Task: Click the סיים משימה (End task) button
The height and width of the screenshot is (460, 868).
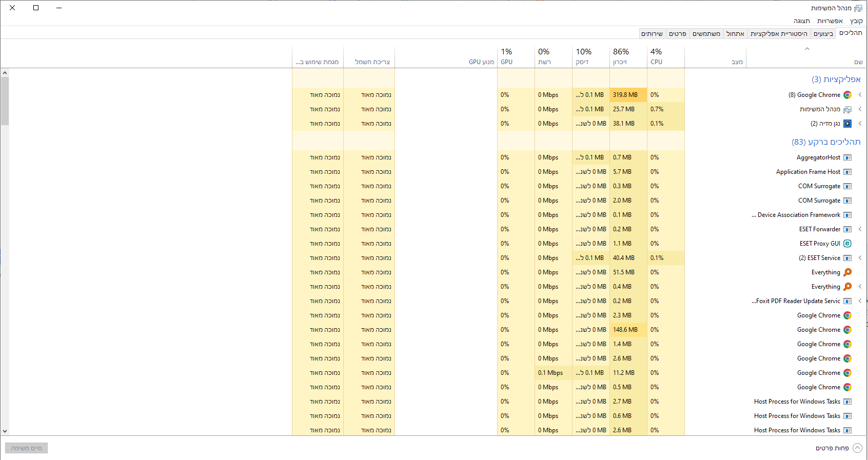Action: pyautogui.click(x=27, y=448)
